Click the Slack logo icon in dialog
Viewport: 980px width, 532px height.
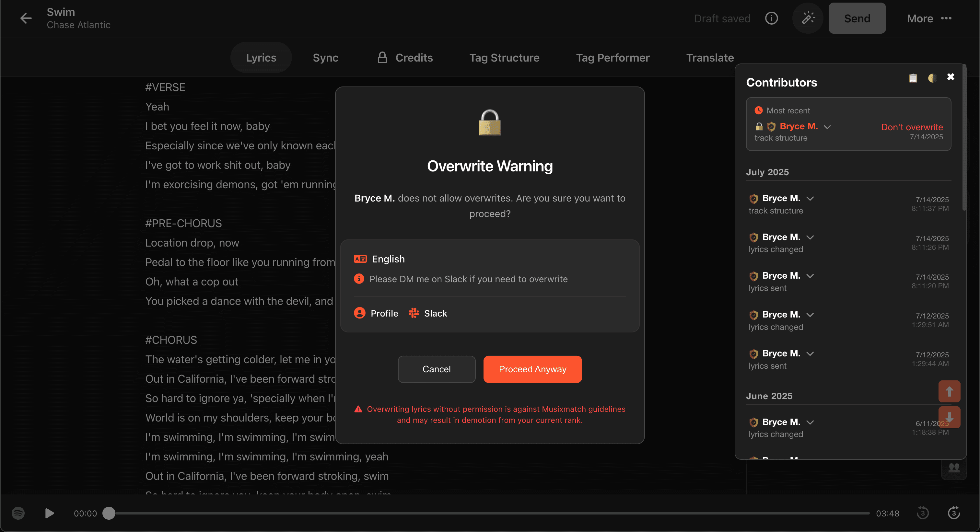coord(414,313)
